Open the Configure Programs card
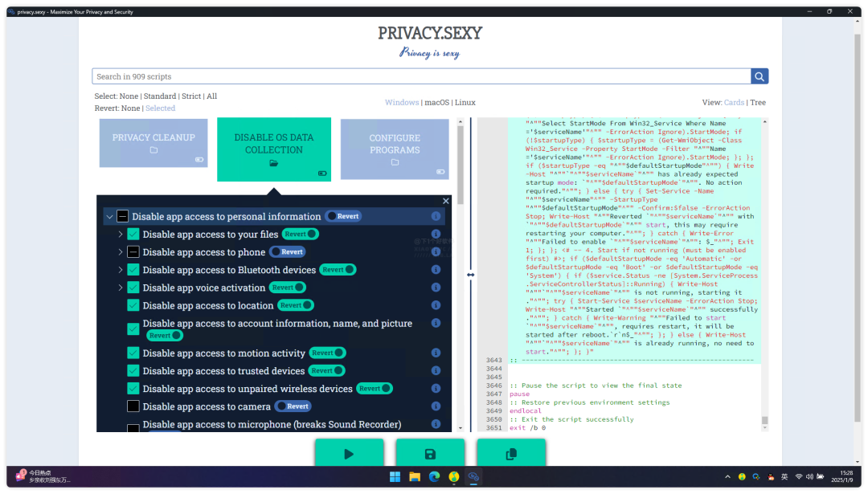 395,149
